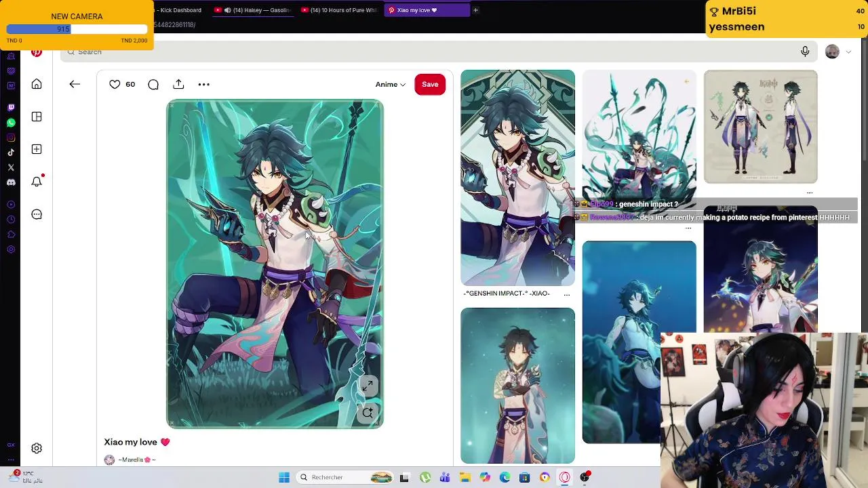Open Pinterest messages chat bubble icon
The width and height of the screenshot is (868, 488).
(37, 214)
